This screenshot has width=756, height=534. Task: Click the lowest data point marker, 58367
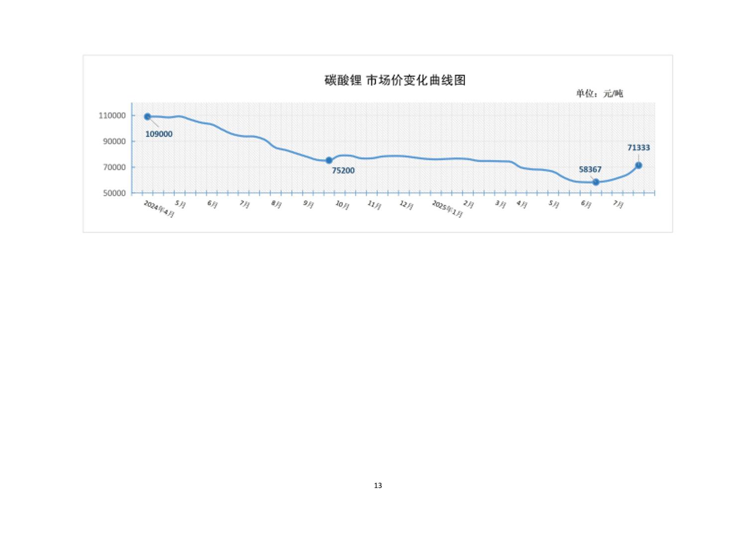click(x=596, y=182)
